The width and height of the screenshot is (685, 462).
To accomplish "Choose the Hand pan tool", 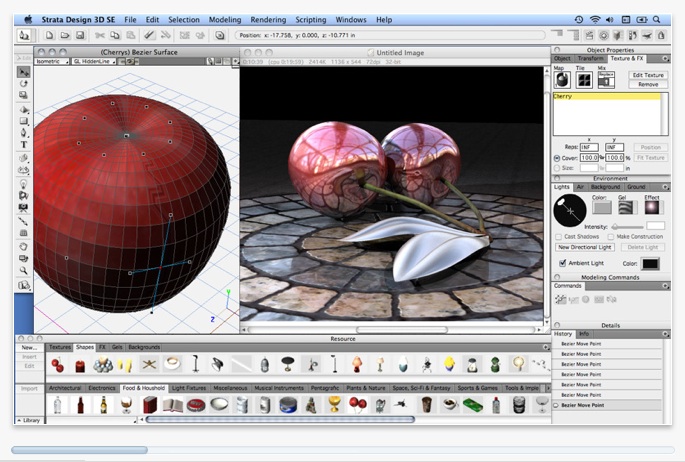I will [23, 246].
